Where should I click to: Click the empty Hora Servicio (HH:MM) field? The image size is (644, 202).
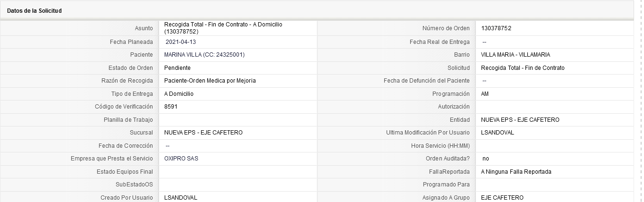tap(554, 146)
